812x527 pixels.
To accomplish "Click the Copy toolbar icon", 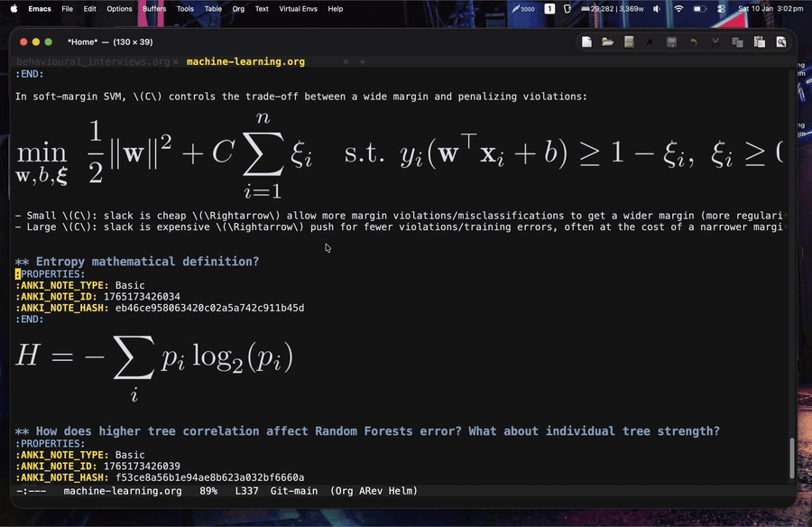I will (x=737, y=42).
